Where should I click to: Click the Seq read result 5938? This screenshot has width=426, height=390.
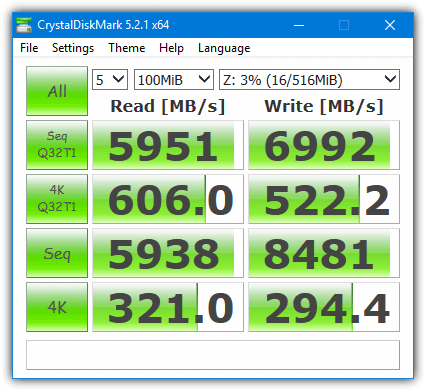click(168, 253)
